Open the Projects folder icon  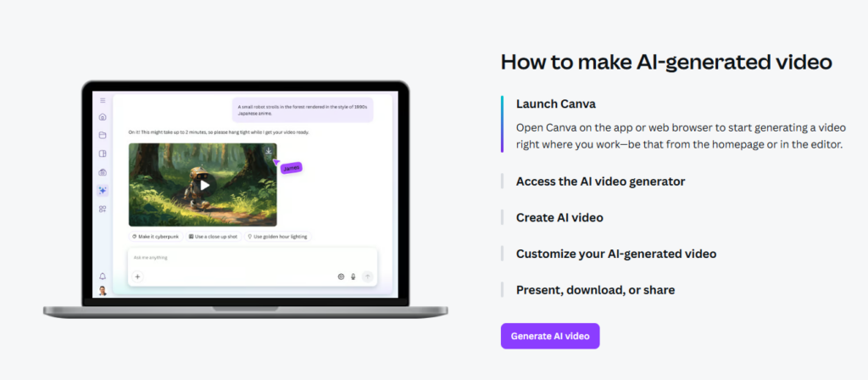tap(103, 135)
